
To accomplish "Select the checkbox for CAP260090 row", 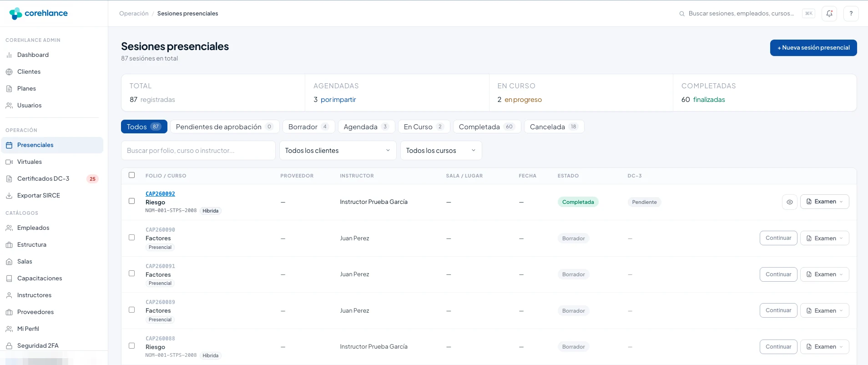I will [132, 238].
